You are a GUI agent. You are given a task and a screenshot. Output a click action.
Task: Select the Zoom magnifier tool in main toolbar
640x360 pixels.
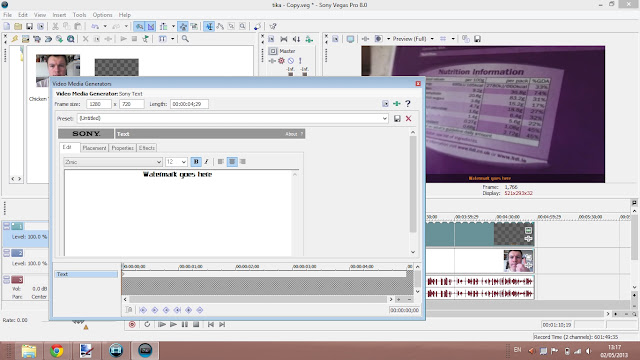(242, 27)
